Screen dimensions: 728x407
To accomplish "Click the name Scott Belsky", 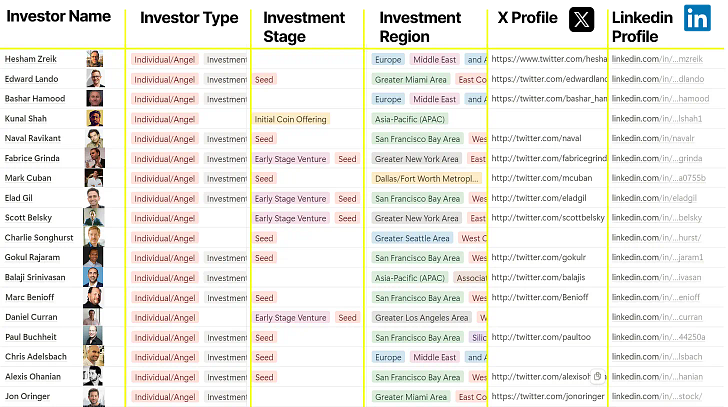I will [x=28, y=217].
